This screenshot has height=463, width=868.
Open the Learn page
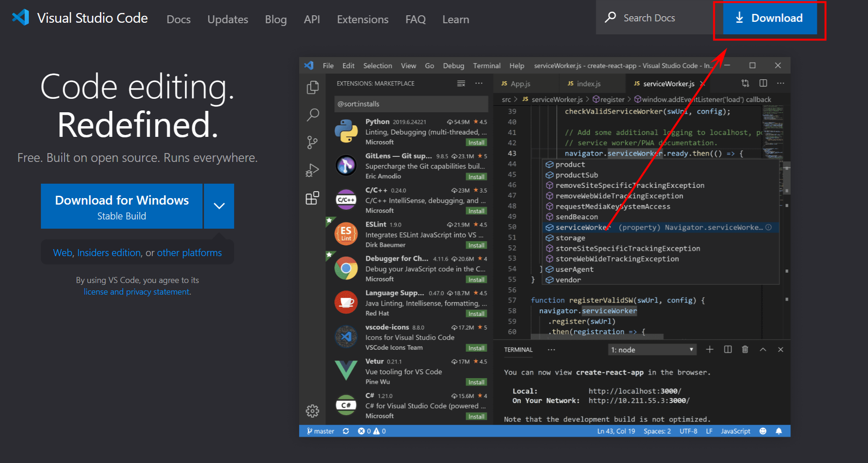tap(456, 19)
